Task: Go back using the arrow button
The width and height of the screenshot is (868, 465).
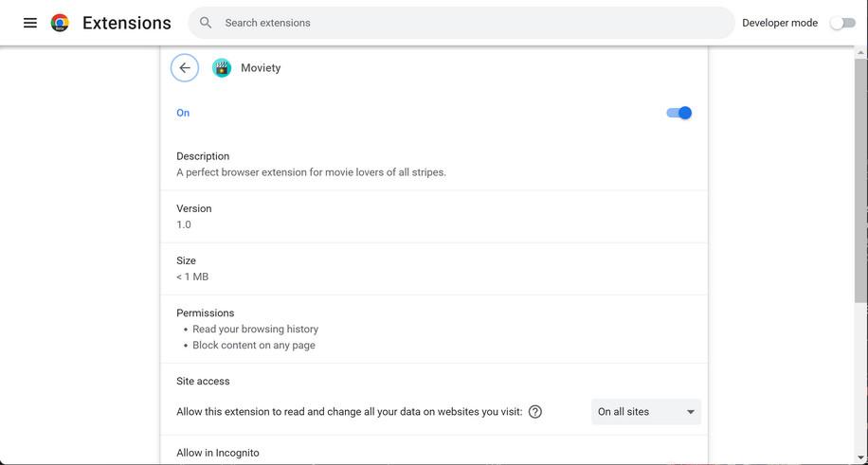Action: [185, 68]
